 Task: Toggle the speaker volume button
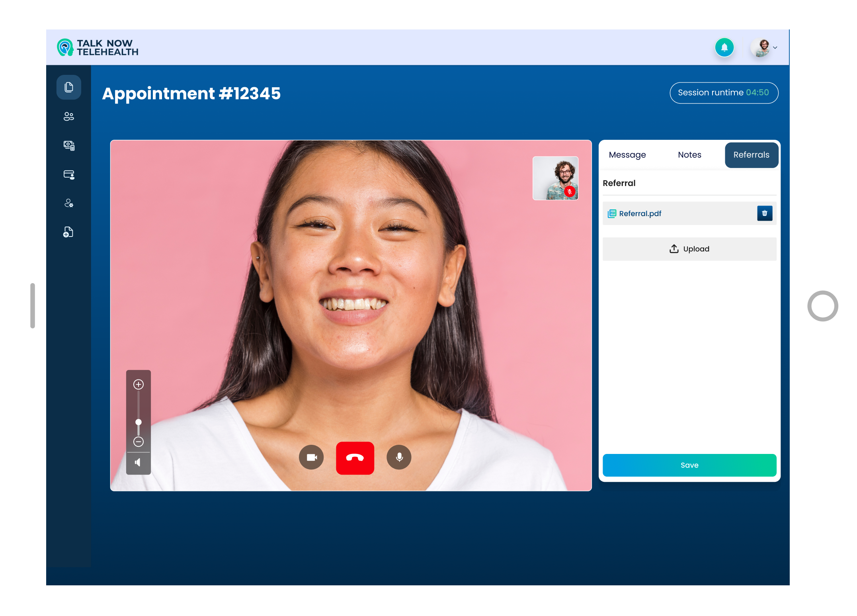[x=138, y=463]
